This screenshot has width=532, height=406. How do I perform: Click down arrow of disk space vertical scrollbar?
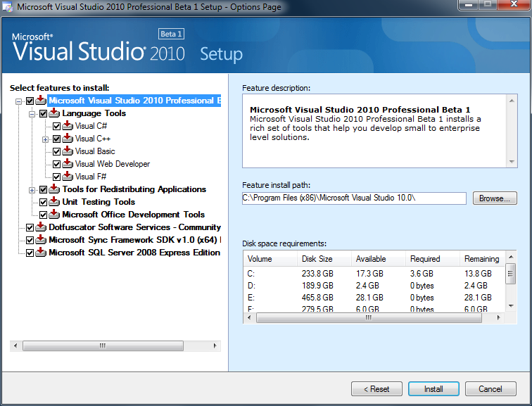(512, 306)
